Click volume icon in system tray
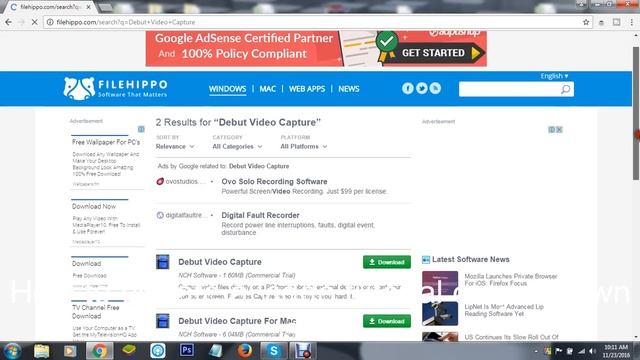 pos(591,351)
